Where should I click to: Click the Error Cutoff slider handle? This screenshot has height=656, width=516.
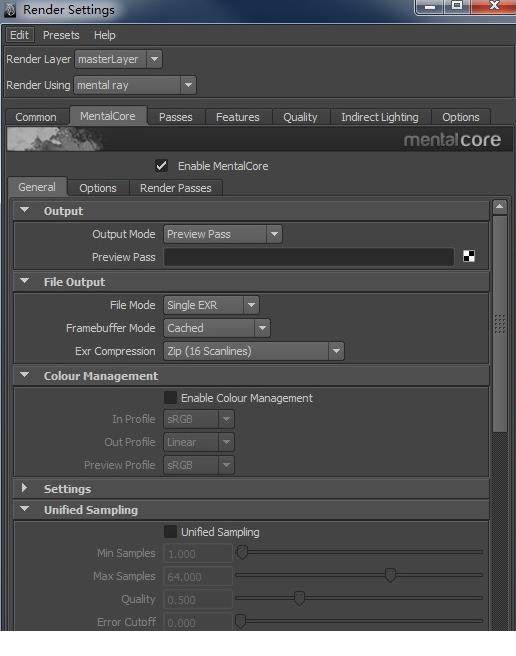tap(240, 621)
